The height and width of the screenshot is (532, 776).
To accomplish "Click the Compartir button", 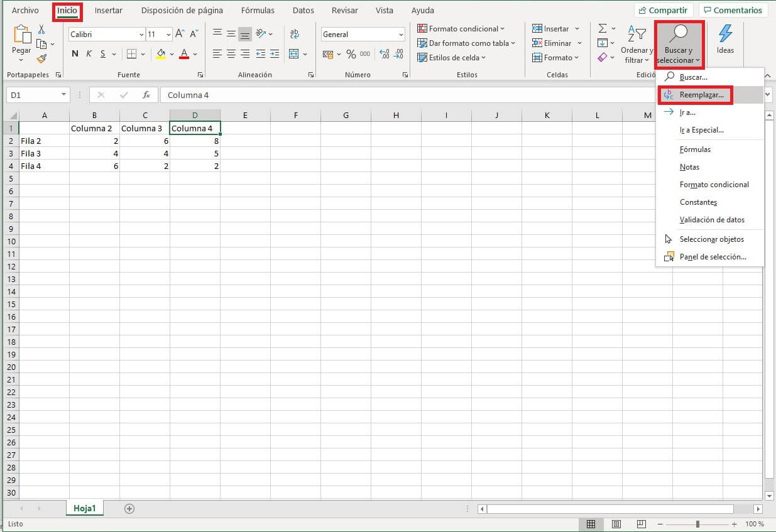I will click(663, 11).
